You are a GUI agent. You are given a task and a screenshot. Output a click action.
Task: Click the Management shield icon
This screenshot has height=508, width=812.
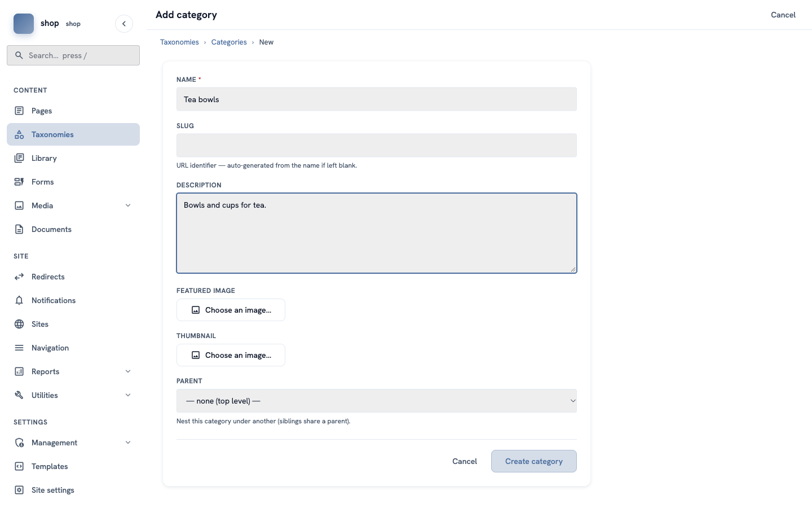19,443
